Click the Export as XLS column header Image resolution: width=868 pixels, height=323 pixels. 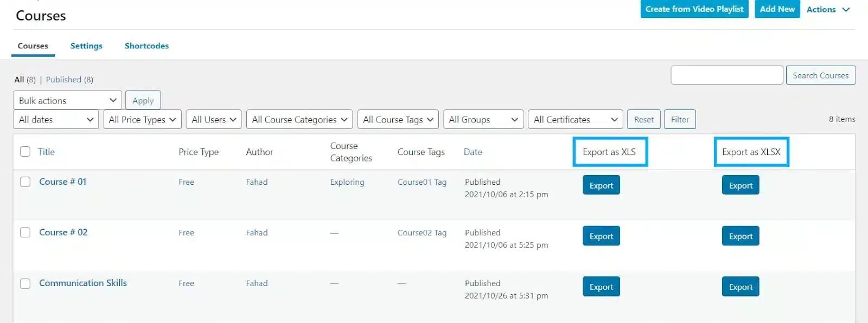click(x=609, y=152)
